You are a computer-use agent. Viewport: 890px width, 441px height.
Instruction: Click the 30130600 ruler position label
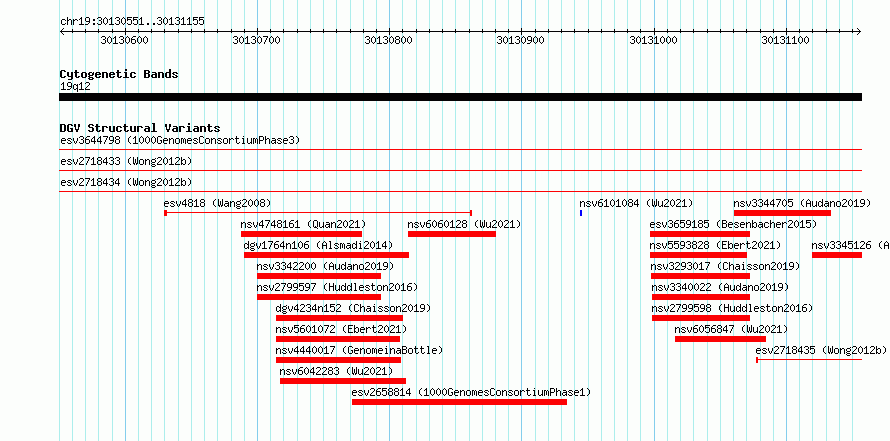click(124, 40)
